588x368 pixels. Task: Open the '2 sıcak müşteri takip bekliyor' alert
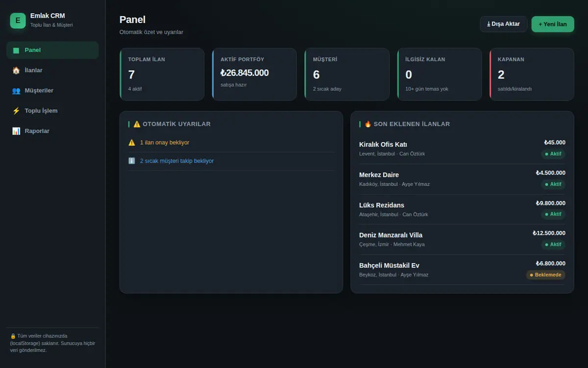pos(231,161)
